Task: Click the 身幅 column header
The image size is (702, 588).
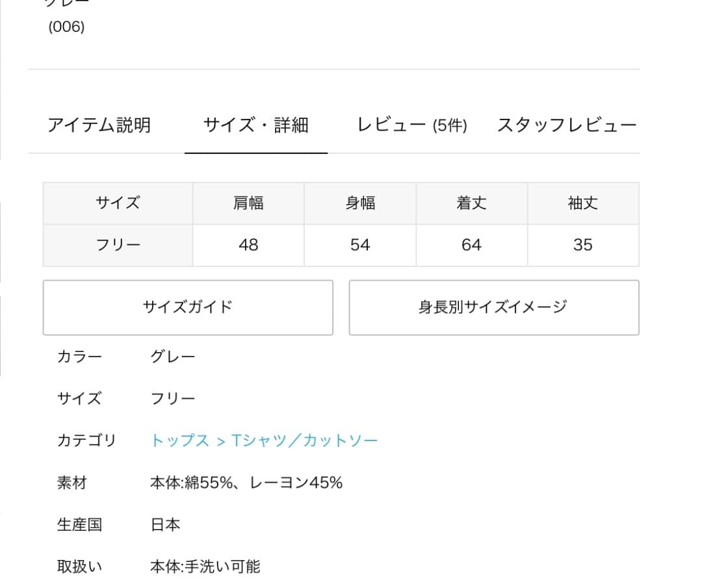Action: 360,203
